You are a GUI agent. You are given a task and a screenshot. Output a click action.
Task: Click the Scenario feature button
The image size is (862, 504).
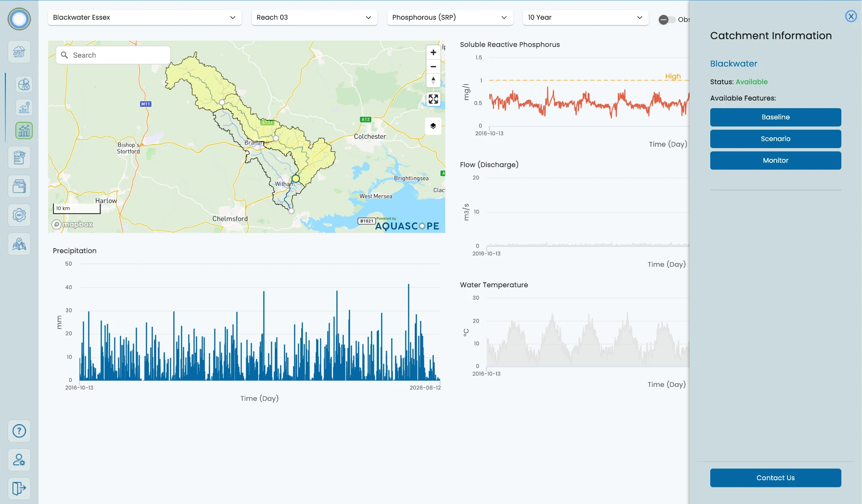(775, 139)
